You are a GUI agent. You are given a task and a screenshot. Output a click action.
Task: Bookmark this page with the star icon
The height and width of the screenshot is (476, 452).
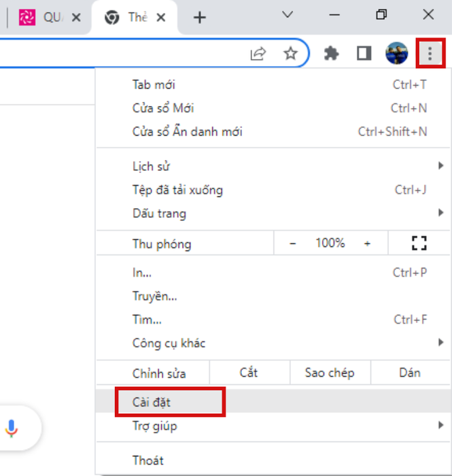290,54
